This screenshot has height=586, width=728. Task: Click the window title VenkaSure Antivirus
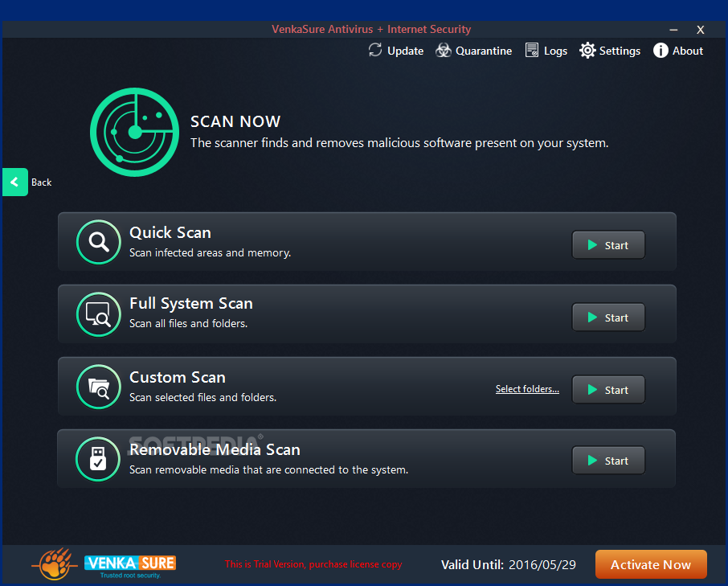[x=371, y=29]
